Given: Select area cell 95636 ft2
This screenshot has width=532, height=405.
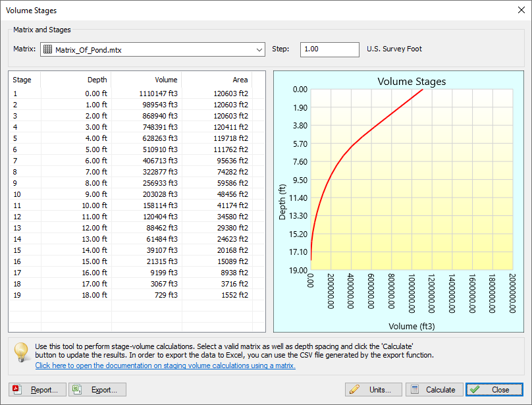Looking at the screenshot, I should point(232,161).
